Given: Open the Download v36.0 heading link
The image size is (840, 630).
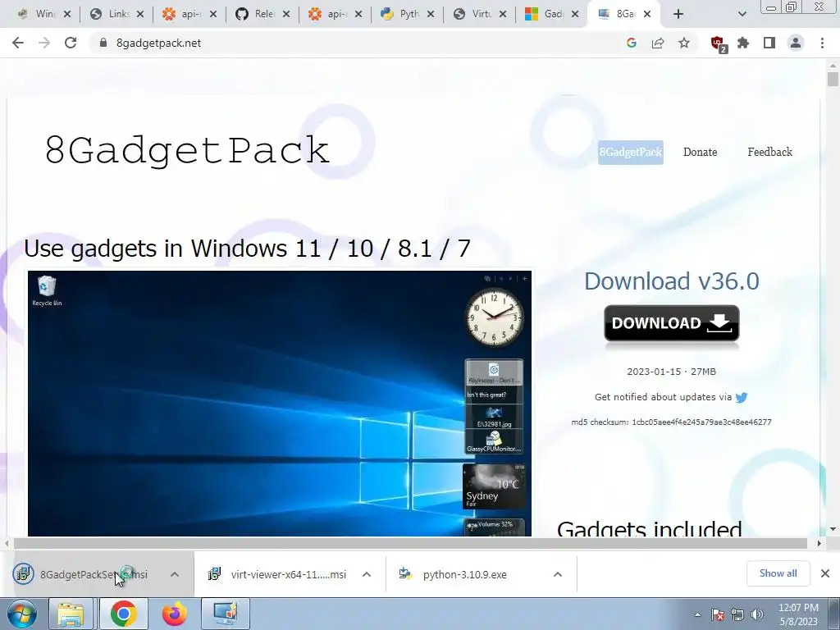Looking at the screenshot, I should [672, 281].
